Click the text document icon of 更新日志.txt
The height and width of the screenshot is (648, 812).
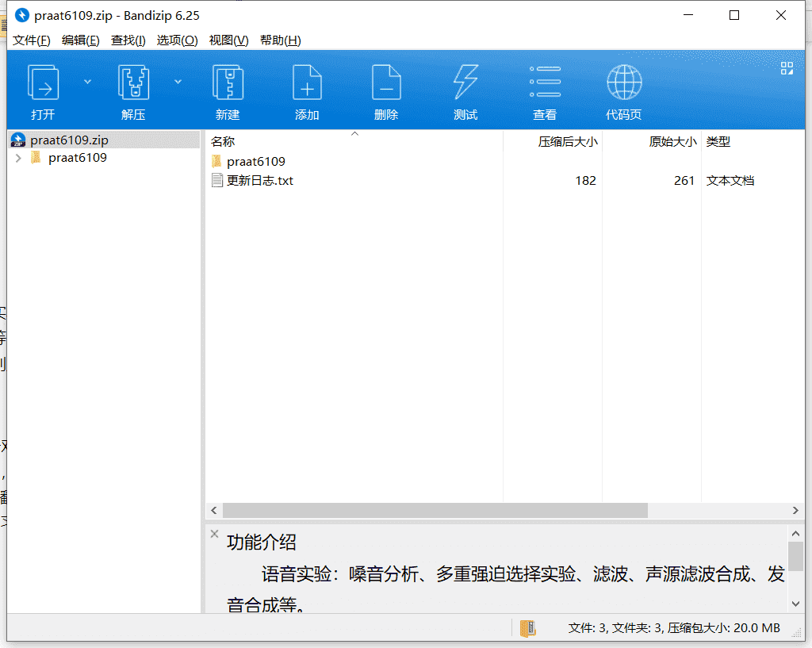click(x=217, y=180)
